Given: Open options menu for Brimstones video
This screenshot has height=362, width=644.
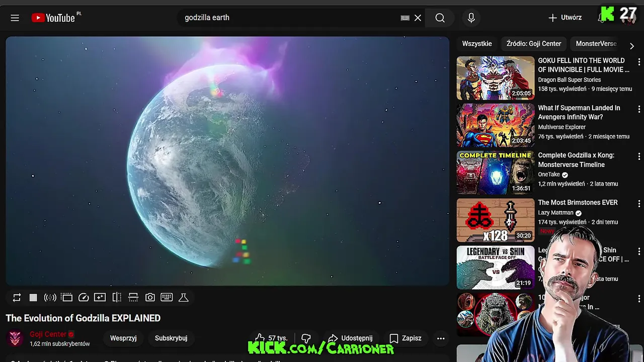Looking at the screenshot, I should (639, 204).
